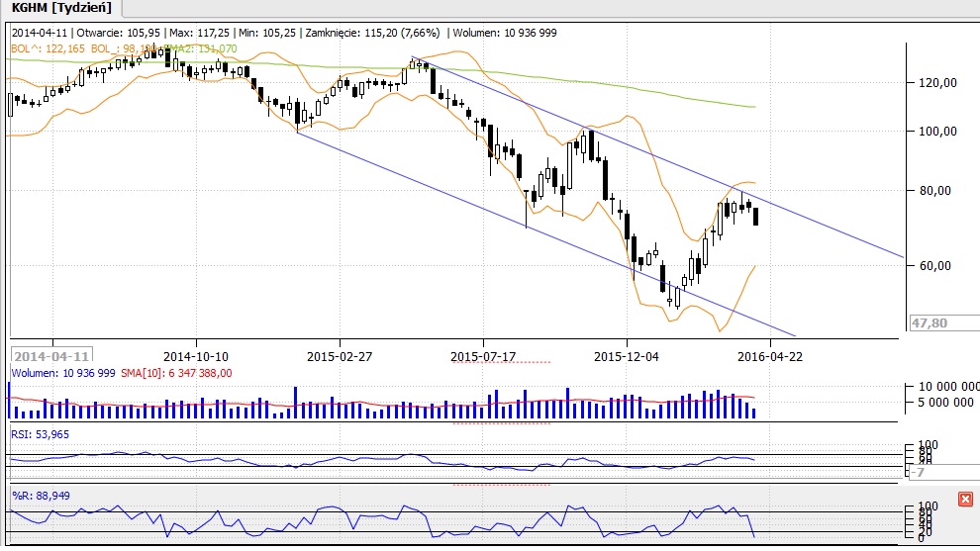Screen dimensions: 980x551
Task: Click the 10 000 000 volume axis label
Action: [x=948, y=387]
